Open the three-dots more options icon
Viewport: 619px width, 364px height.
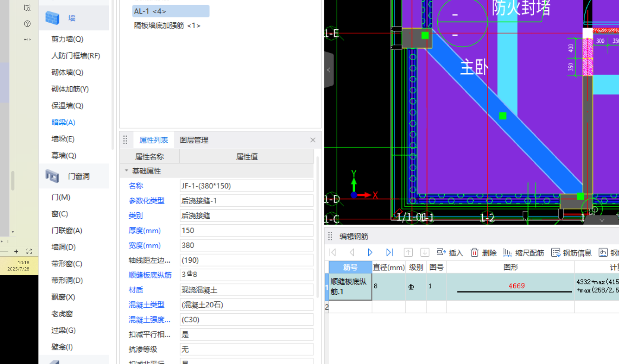point(27,39)
